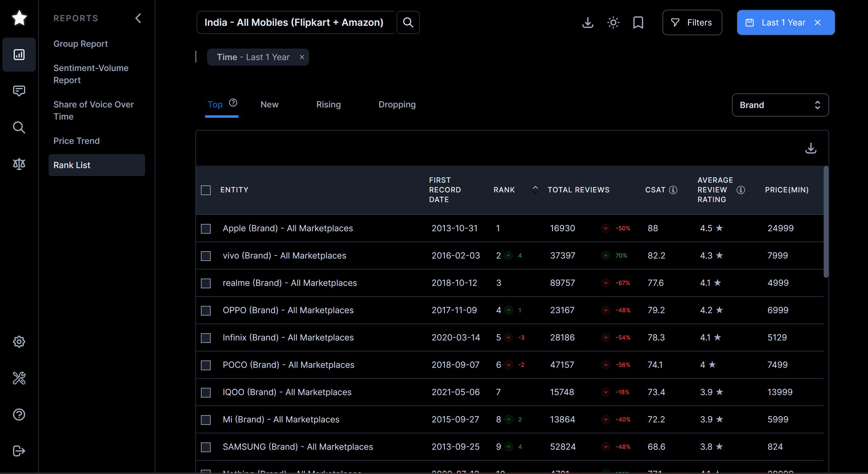Click the 70% change badge for vivo

pyautogui.click(x=614, y=256)
